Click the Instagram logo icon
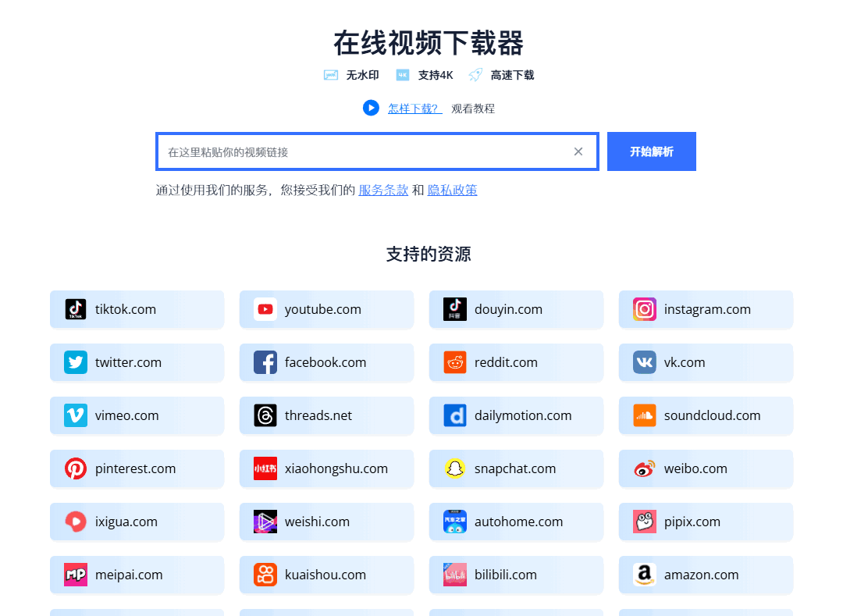Image resolution: width=843 pixels, height=616 pixels. [x=645, y=310]
